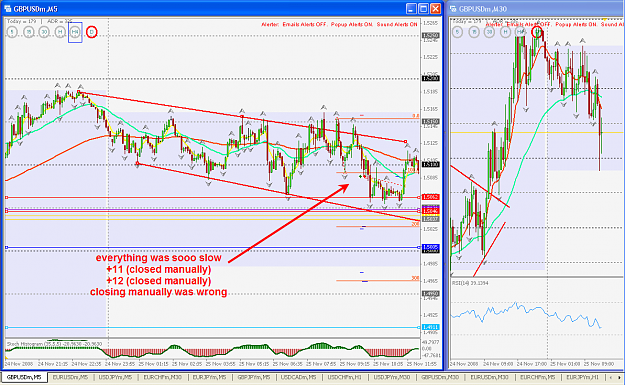This screenshot has width=625, height=385.
Task: Click the '25 Nov 01:15' time axis label
Action: point(154,364)
